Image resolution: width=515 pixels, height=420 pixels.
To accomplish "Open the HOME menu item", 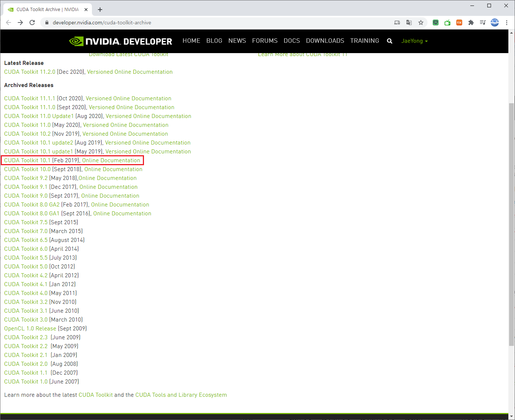I will 191,41.
